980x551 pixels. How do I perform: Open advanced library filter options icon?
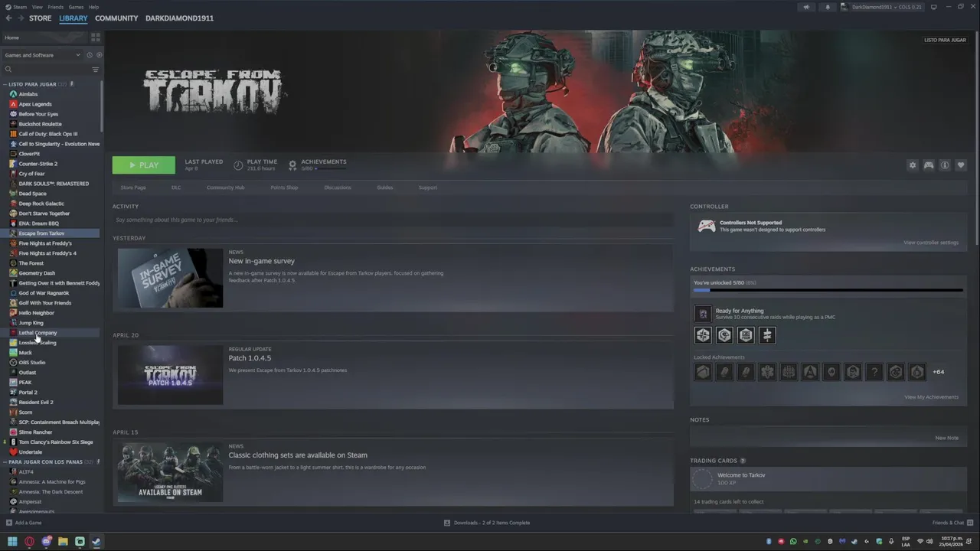(x=96, y=70)
